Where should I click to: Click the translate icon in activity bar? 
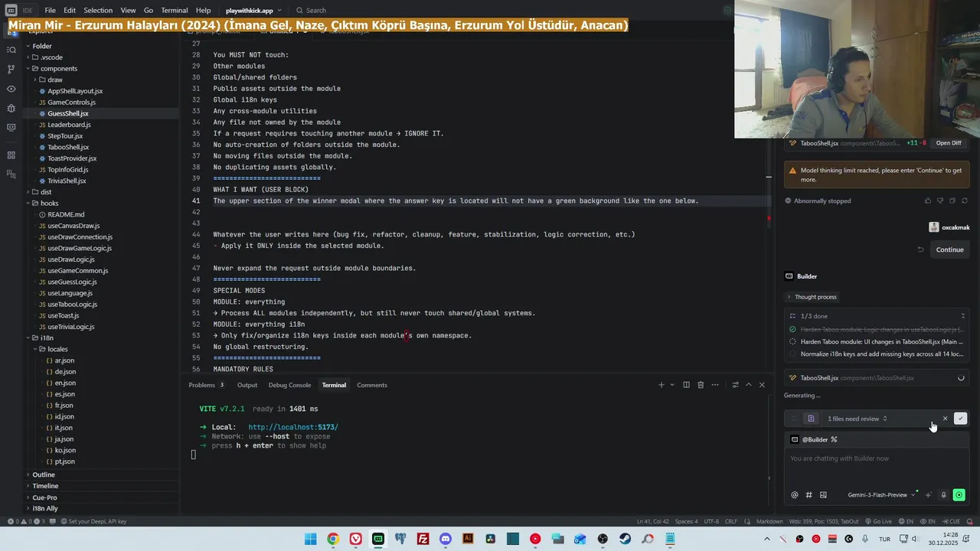pyautogui.click(x=11, y=174)
